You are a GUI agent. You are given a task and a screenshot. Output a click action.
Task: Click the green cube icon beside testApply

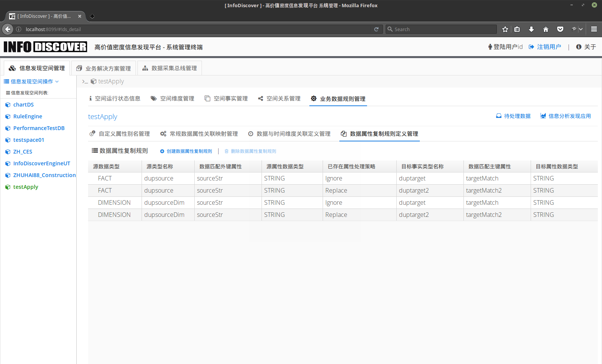[8, 187]
